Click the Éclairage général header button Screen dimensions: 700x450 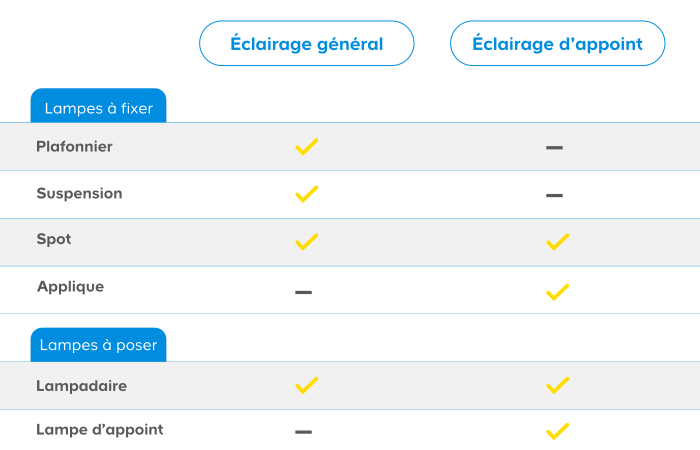pos(307,43)
